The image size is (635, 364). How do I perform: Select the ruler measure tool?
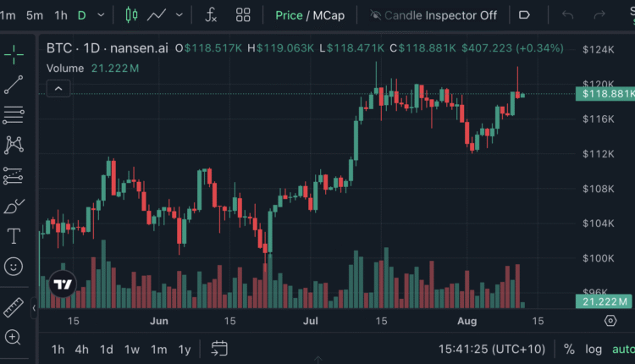(x=14, y=307)
